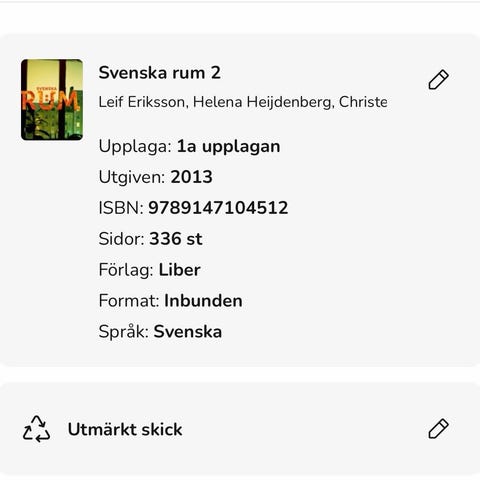Open the Svenska rum book cover thumbnail
Screen dimensions: 480x480
pos(52,100)
